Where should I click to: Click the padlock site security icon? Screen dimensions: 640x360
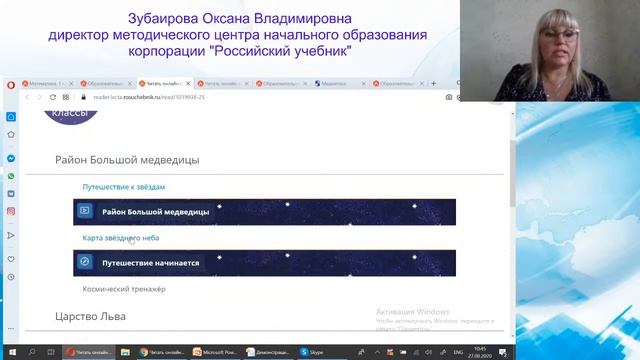pyautogui.click(x=84, y=97)
